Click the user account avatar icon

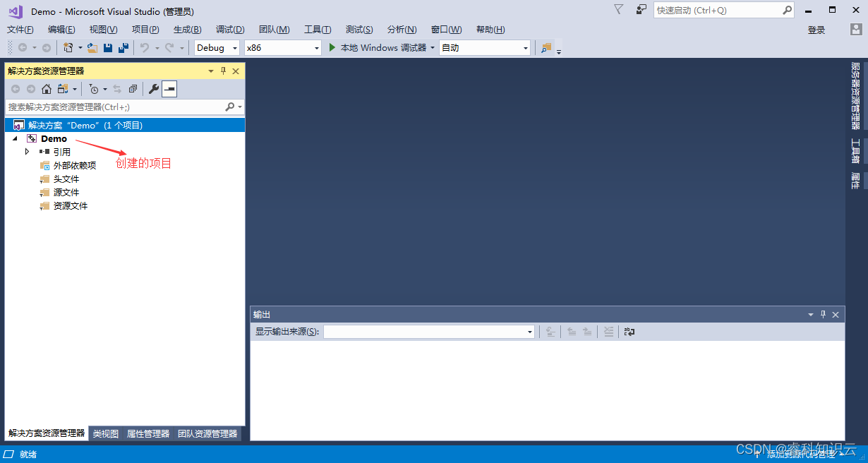(x=856, y=29)
